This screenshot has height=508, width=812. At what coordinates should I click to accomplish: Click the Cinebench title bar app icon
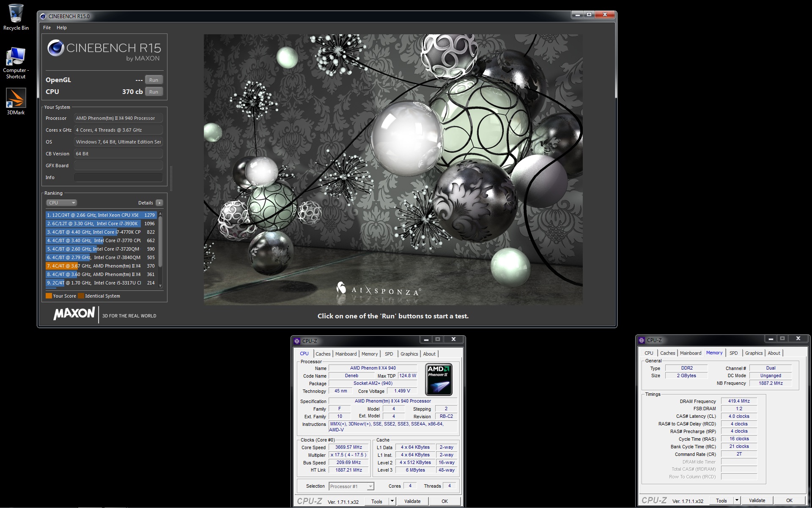pos(43,16)
